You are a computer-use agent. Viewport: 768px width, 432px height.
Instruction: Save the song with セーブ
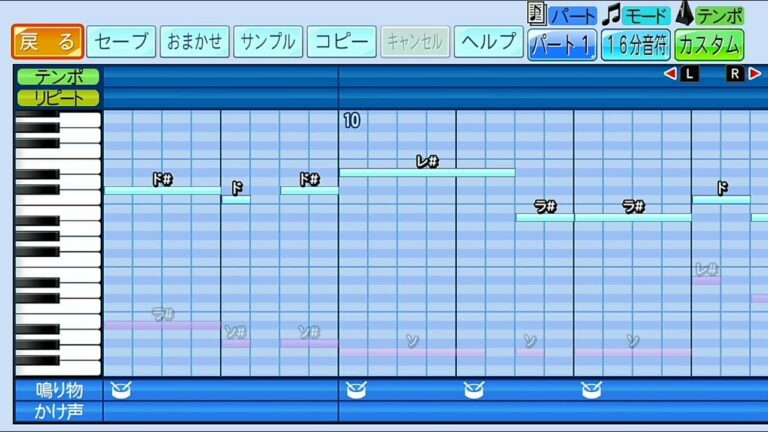[121, 42]
